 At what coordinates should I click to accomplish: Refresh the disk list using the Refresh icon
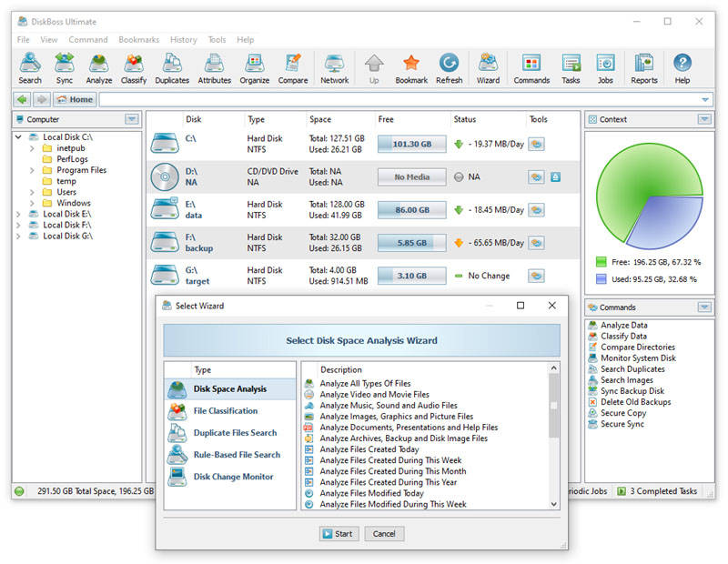[450, 68]
